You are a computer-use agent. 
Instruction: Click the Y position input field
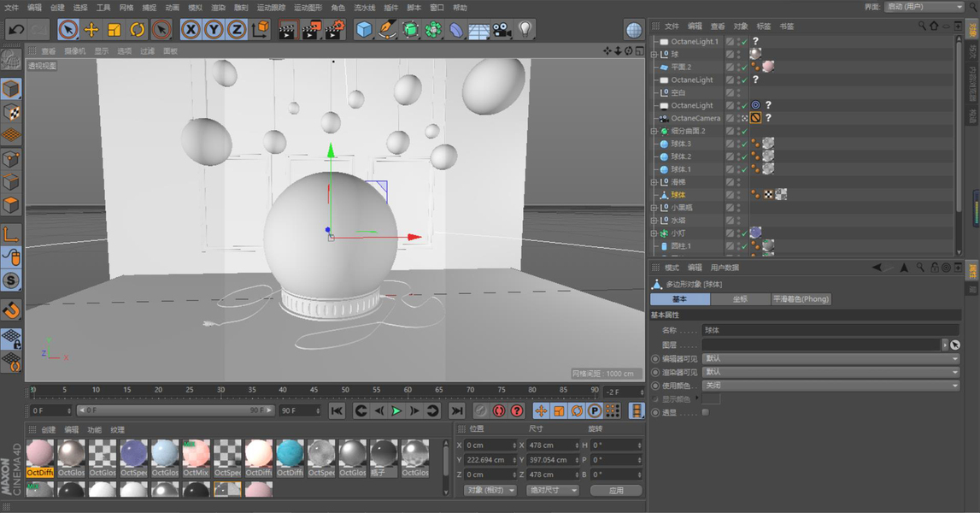pyautogui.click(x=490, y=460)
